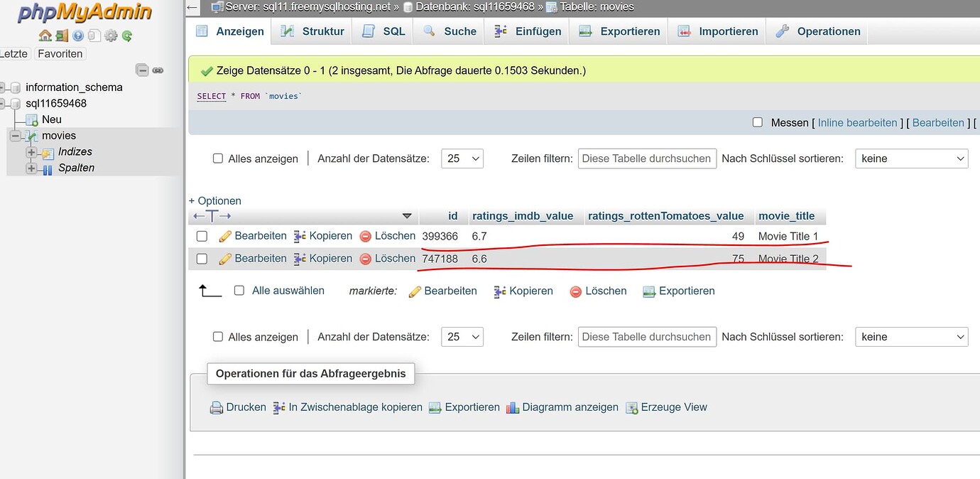Click Bearbeiten on the 747188 row

[x=259, y=258]
